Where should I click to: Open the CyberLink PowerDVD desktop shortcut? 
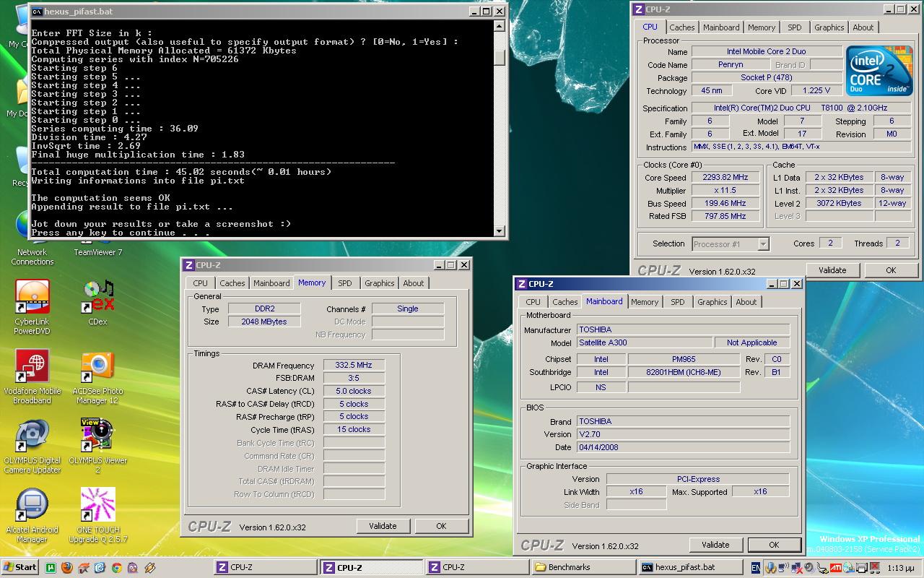(x=32, y=308)
